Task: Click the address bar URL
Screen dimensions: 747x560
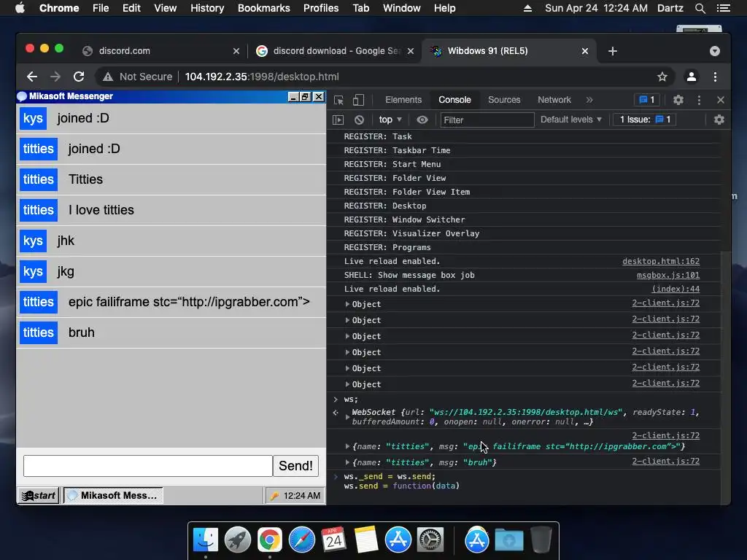Action: click(262, 77)
